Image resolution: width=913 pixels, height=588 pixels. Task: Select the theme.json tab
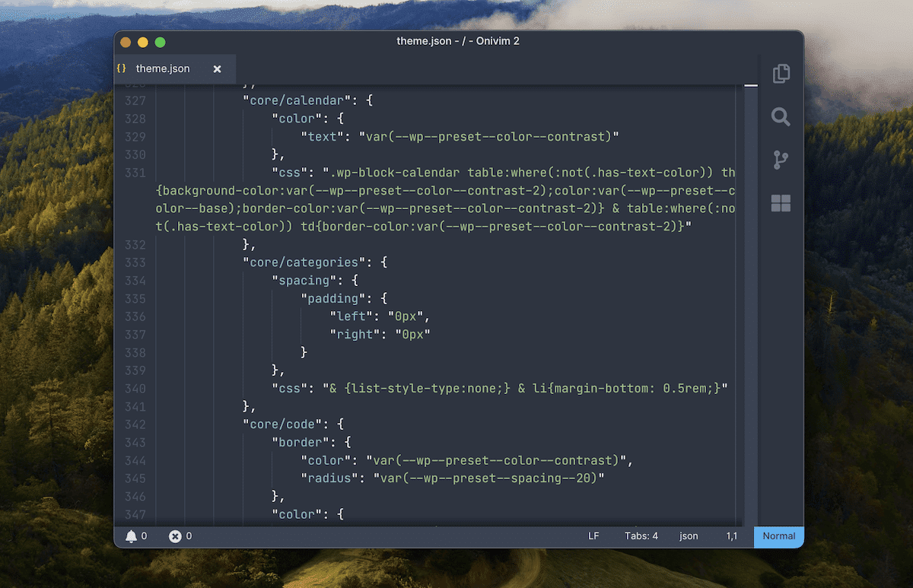point(162,68)
